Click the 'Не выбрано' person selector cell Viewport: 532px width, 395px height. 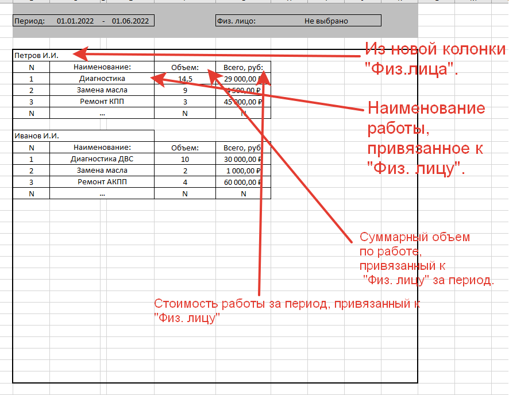(x=326, y=21)
